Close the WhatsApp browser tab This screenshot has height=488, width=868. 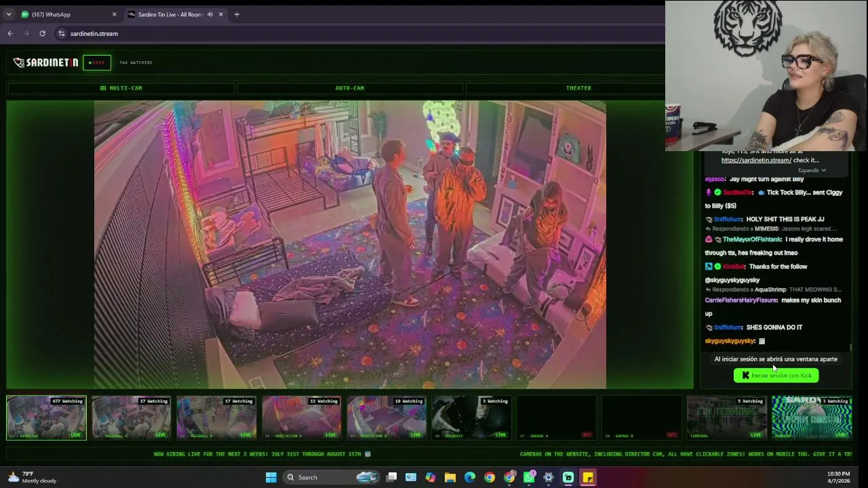tap(114, 14)
